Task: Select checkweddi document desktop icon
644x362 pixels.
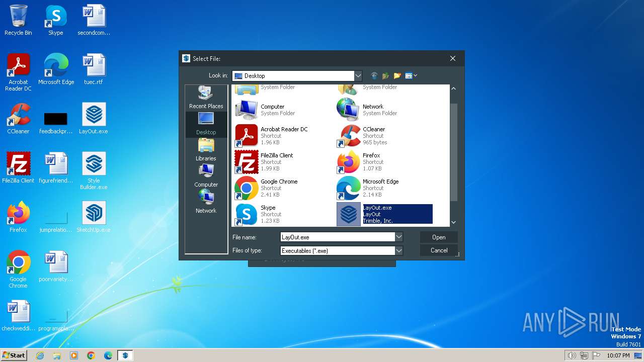Action: [x=18, y=316]
